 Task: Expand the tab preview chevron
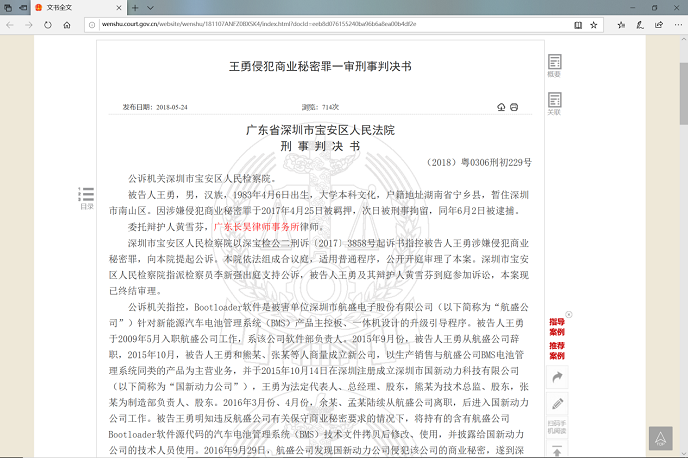pos(150,7)
